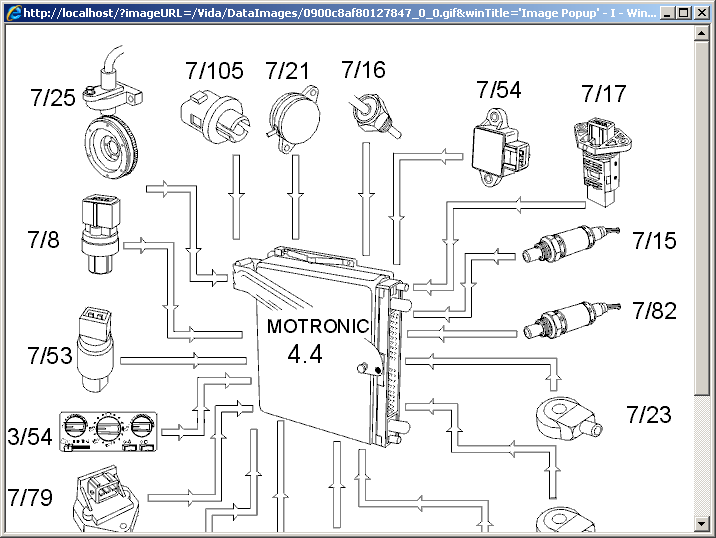Click the vertical scrollbar down arrow

coord(701,524)
